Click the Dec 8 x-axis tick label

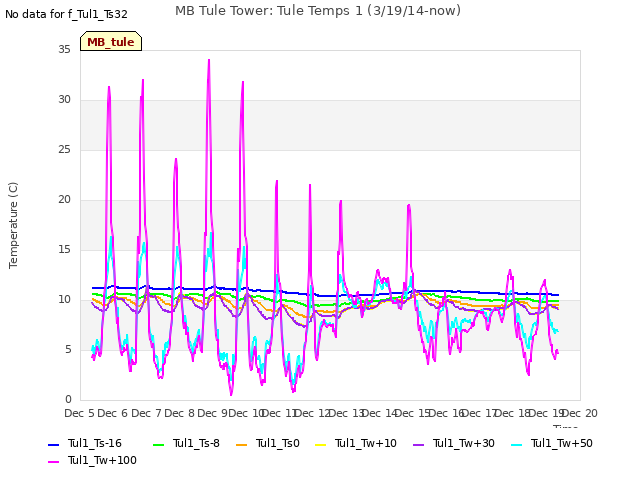click(179, 413)
